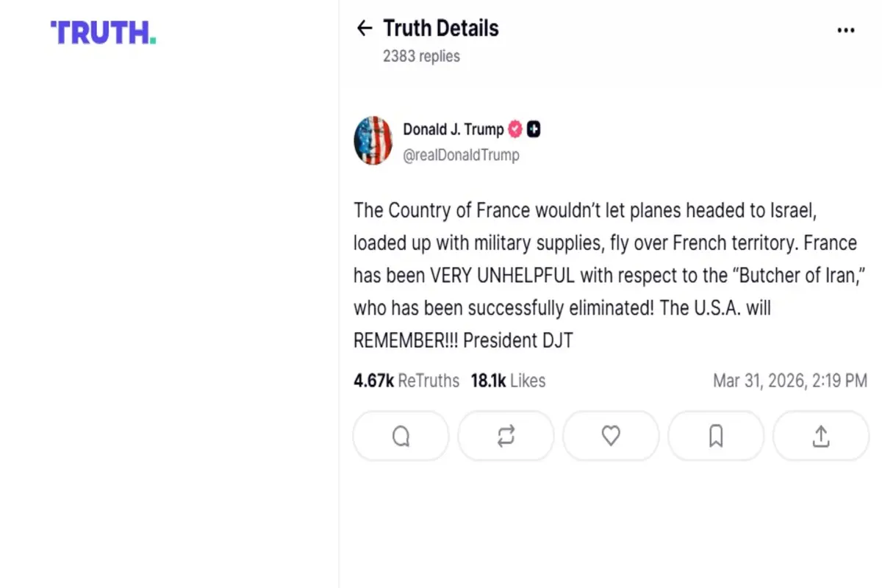Like the post with the heart icon
Image resolution: width=882 pixels, height=588 pixels.
tap(611, 437)
